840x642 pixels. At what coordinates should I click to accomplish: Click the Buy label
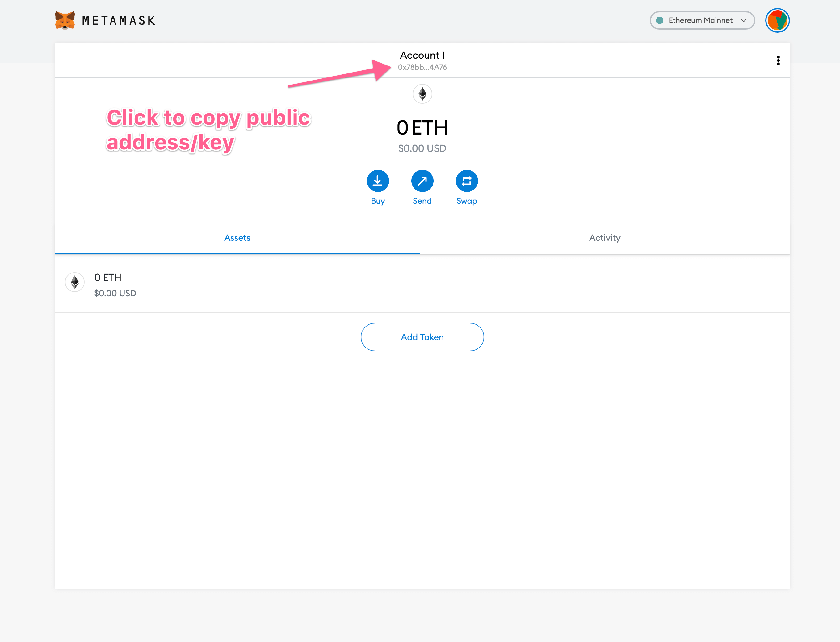click(x=378, y=201)
